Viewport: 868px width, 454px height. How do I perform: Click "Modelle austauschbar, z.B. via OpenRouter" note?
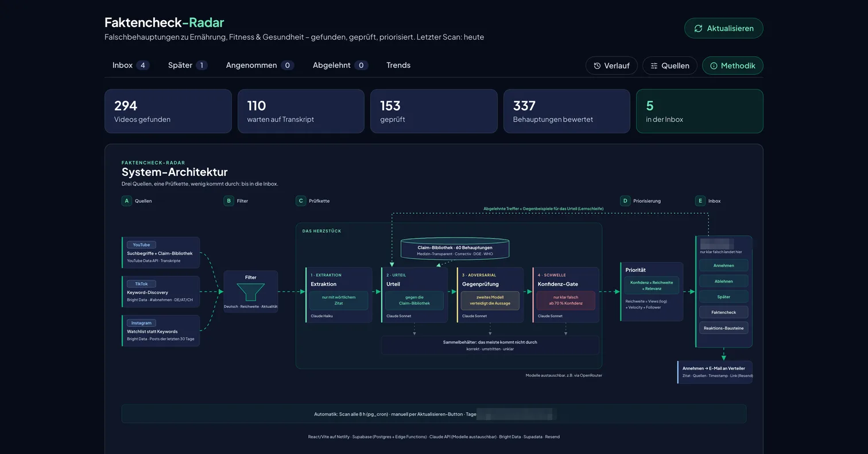pos(564,375)
